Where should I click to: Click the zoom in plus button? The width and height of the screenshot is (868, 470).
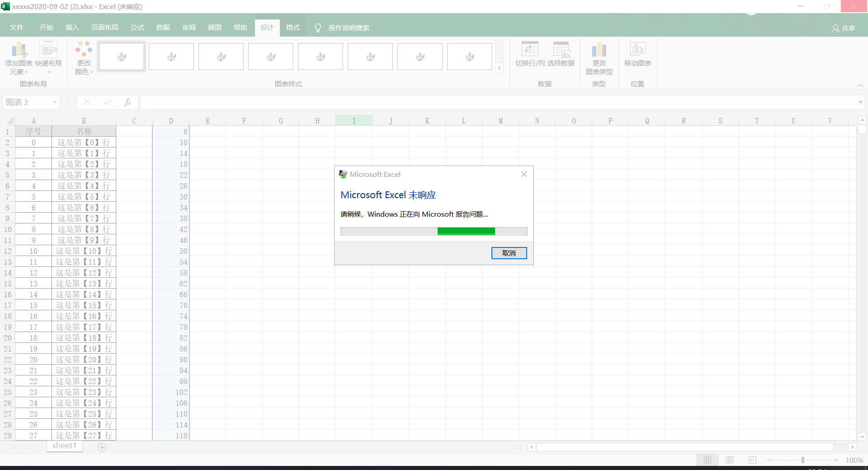click(836, 460)
